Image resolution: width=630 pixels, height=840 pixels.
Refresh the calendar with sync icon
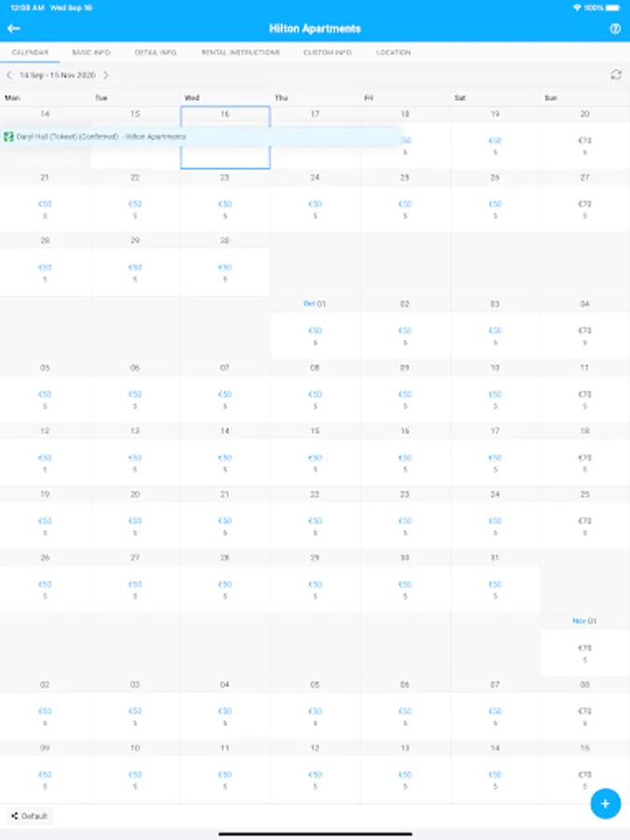coord(616,75)
